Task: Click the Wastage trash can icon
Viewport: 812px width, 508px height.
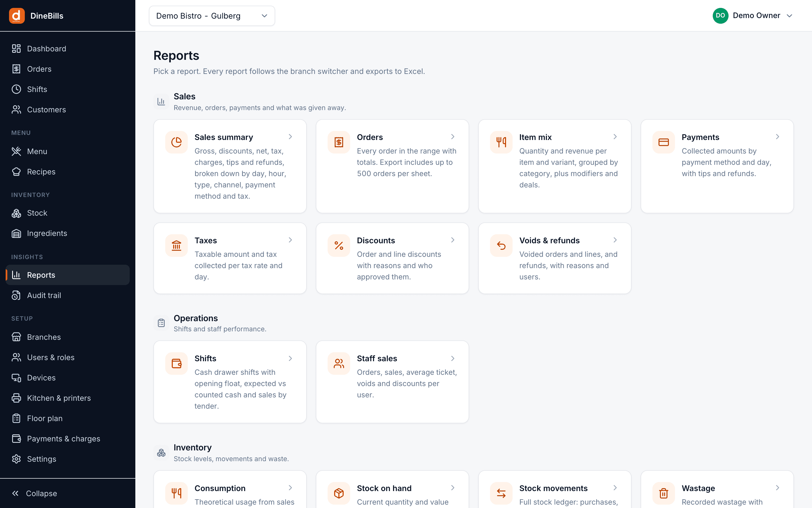Action: [664, 493]
